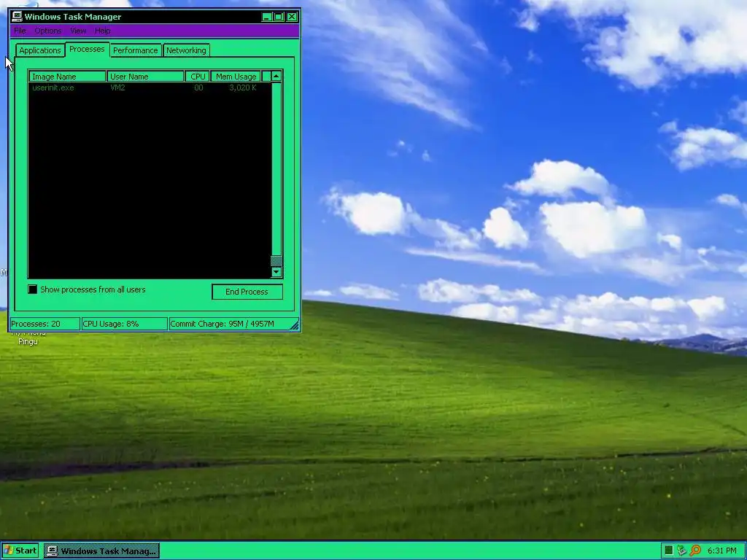Sort by Mem Usage column header
The image size is (747, 560).
pyautogui.click(x=236, y=77)
